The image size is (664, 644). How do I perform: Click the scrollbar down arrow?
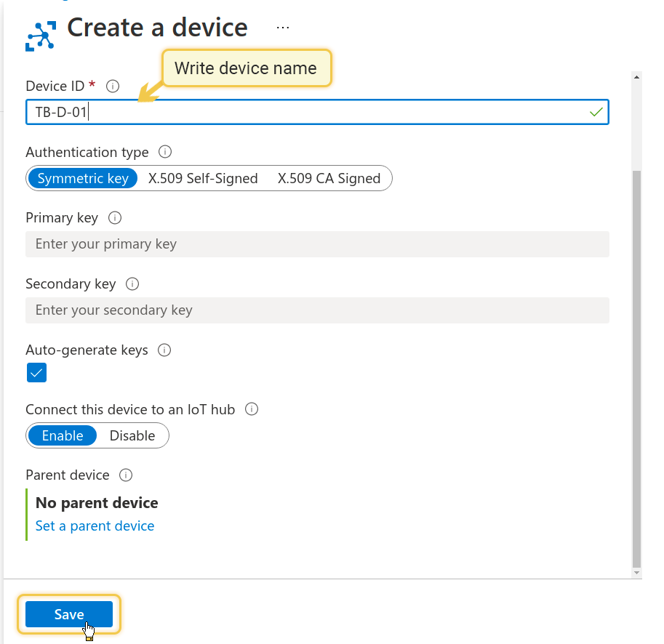[636, 573]
